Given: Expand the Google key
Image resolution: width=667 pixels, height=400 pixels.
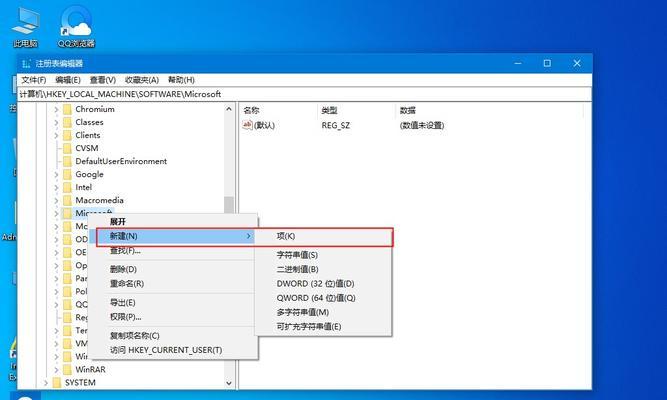Looking at the screenshot, I should click(56, 174).
